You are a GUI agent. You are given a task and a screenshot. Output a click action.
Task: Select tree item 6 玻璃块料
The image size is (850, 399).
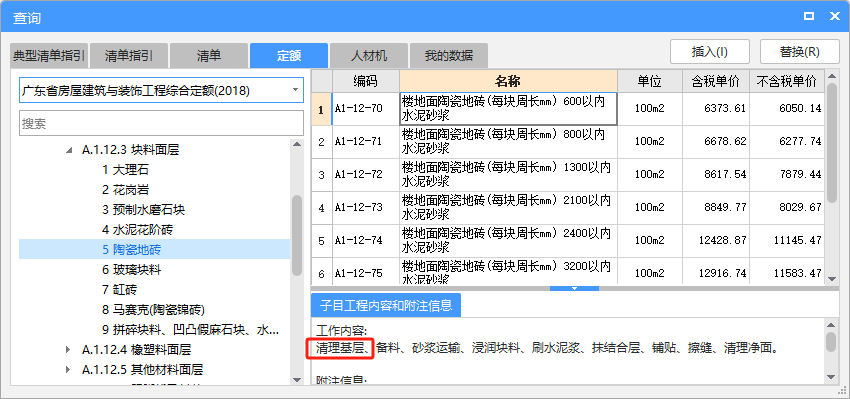(x=131, y=270)
